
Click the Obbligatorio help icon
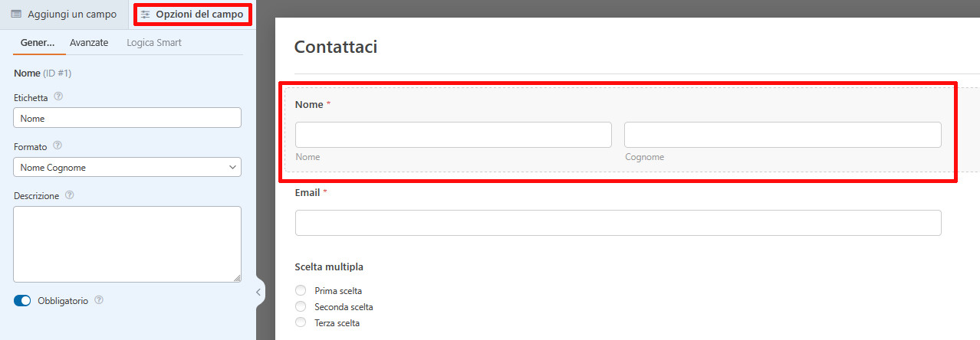click(x=98, y=300)
